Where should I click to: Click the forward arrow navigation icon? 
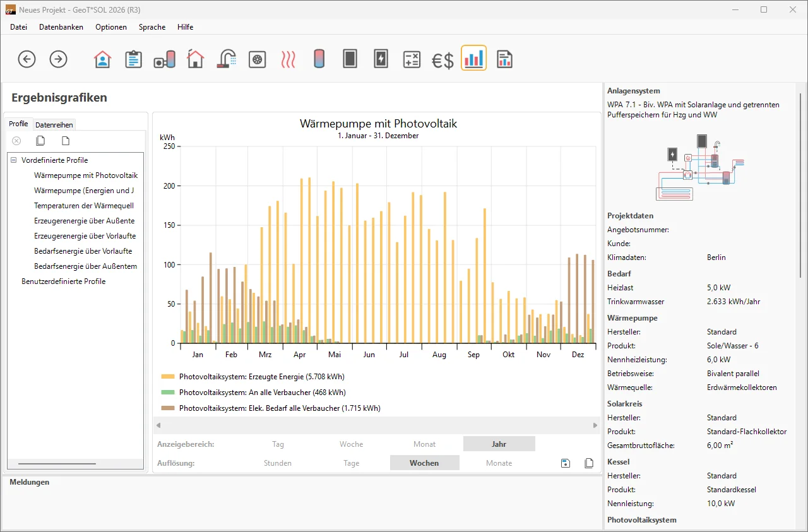pyautogui.click(x=58, y=59)
